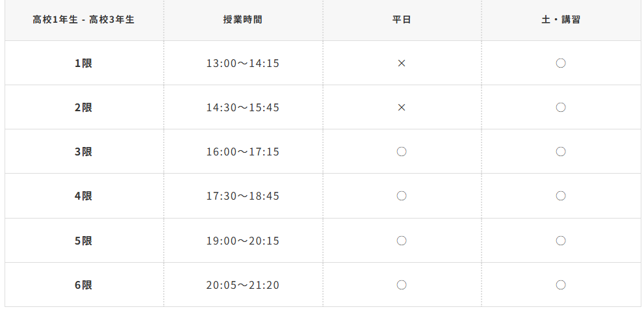Click the circle for 6限 土・講習

[561, 285]
